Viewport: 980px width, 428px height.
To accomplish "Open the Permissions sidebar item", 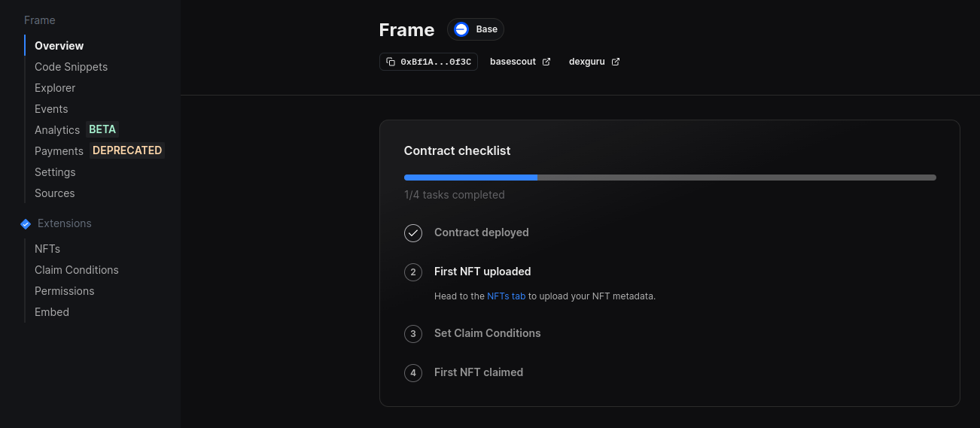I will [65, 291].
